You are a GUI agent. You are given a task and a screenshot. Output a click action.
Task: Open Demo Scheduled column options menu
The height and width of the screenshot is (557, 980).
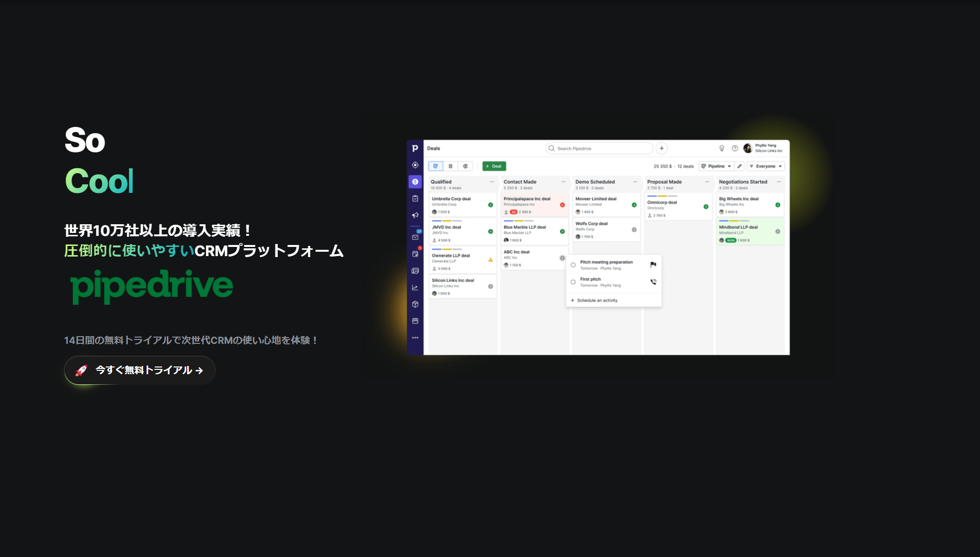[x=635, y=182]
